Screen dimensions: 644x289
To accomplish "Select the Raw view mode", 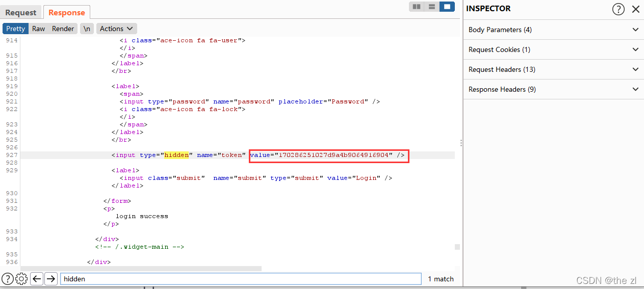I will [39, 29].
